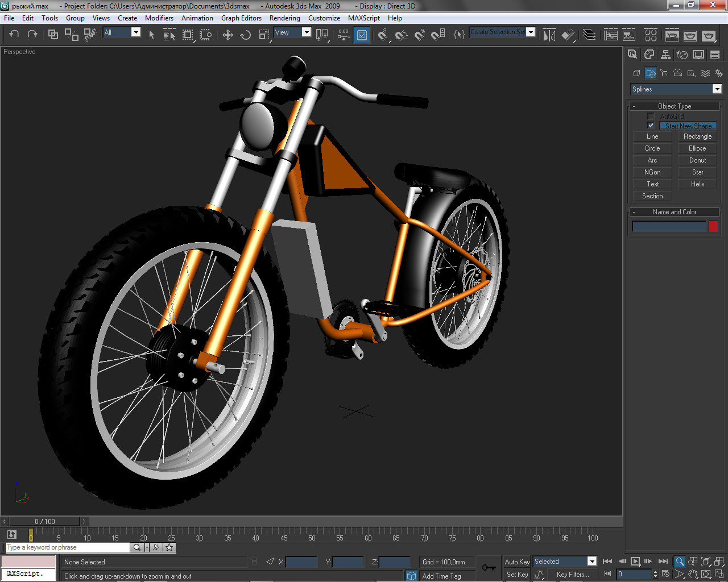
Task: Open the Rendering menu
Action: [x=284, y=18]
